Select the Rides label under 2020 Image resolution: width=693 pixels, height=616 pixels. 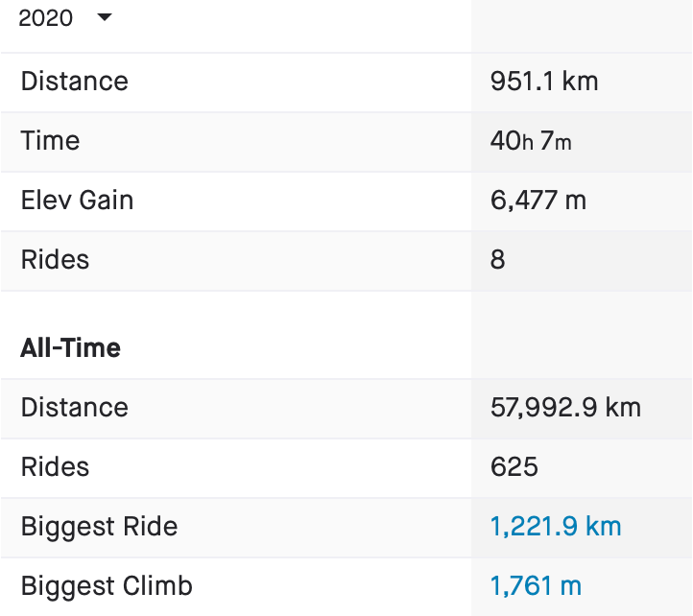pyautogui.click(x=55, y=260)
